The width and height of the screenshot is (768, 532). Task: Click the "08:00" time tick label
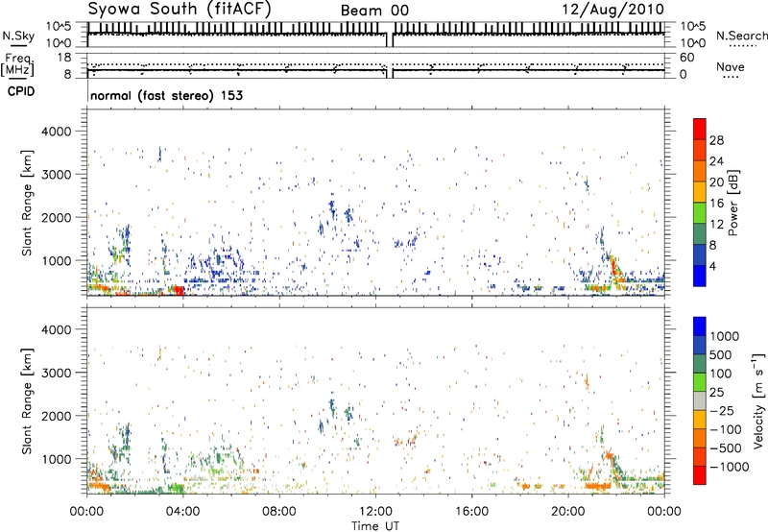279,512
